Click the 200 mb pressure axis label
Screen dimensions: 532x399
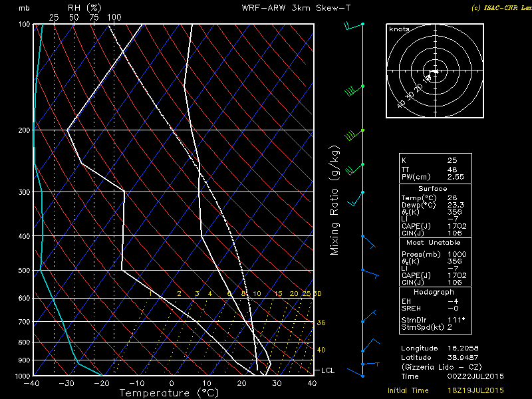coord(24,130)
